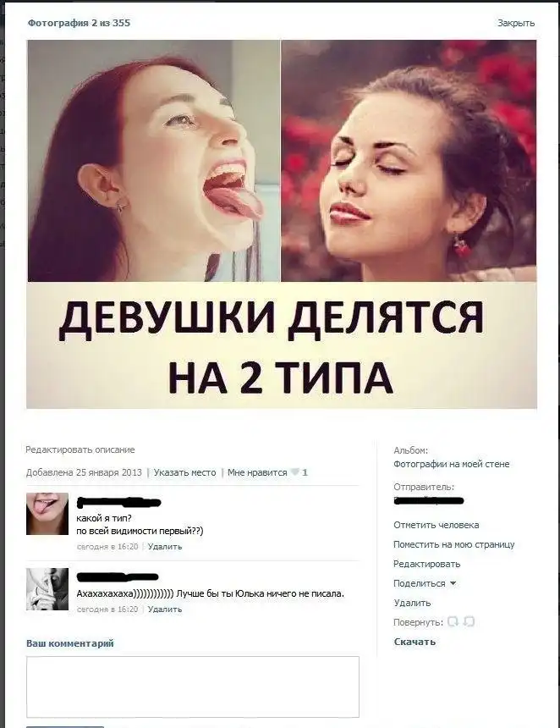Rotate photo counterclockwise with second rotate icon

(469, 621)
